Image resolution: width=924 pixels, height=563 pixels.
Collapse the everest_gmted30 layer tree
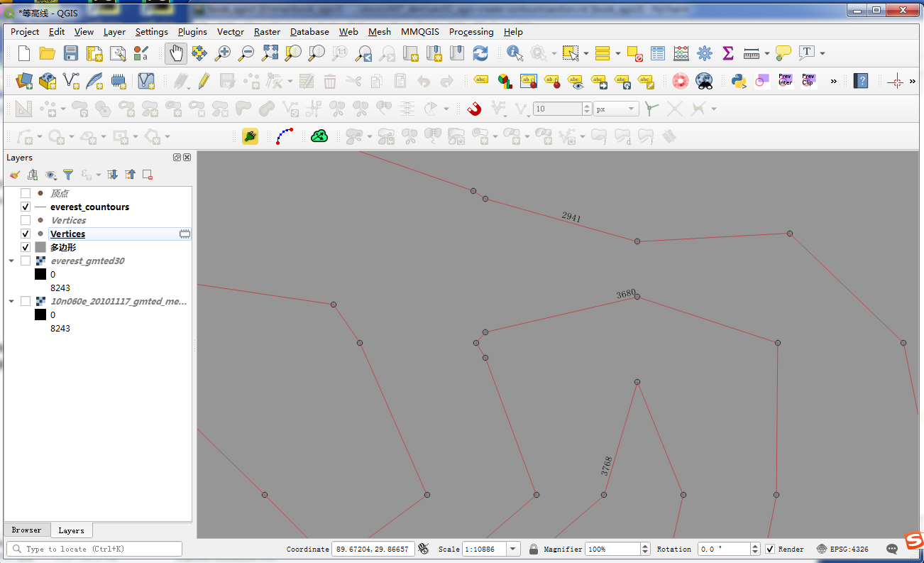coord(12,261)
